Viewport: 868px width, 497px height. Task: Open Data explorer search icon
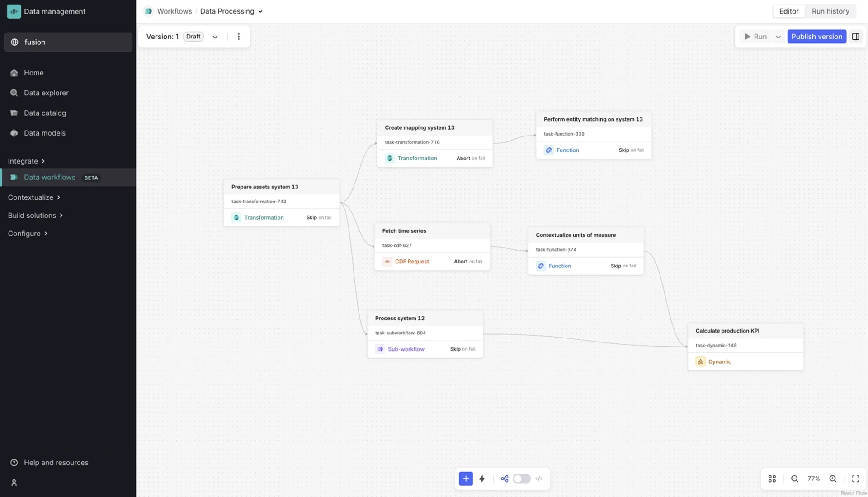click(x=14, y=93)
